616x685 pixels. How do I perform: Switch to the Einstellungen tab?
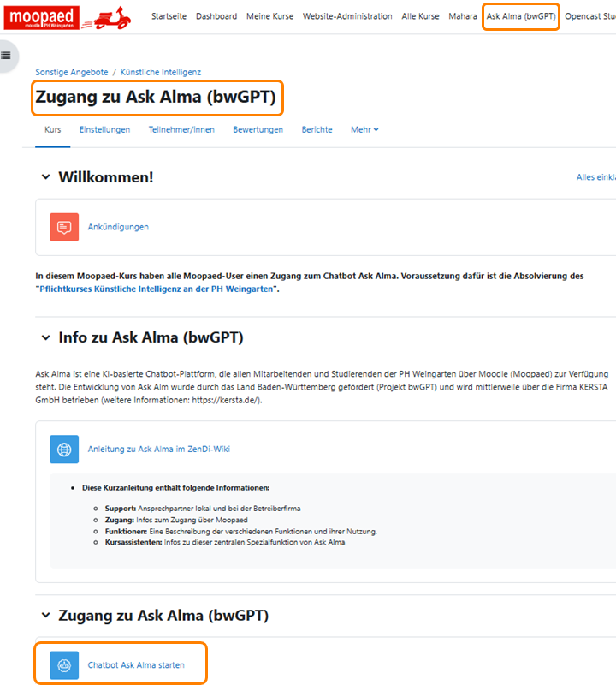(x=104, y=129)
